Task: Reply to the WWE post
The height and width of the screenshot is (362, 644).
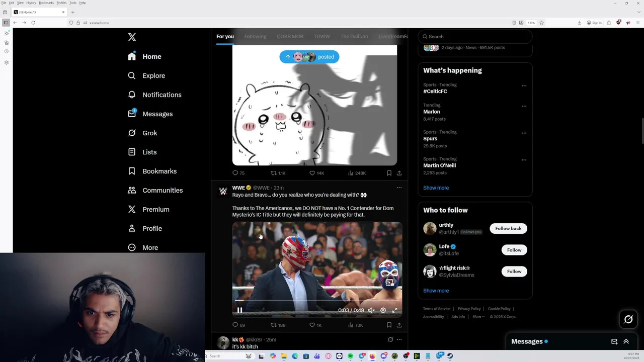Action: [x=238, y=325]
